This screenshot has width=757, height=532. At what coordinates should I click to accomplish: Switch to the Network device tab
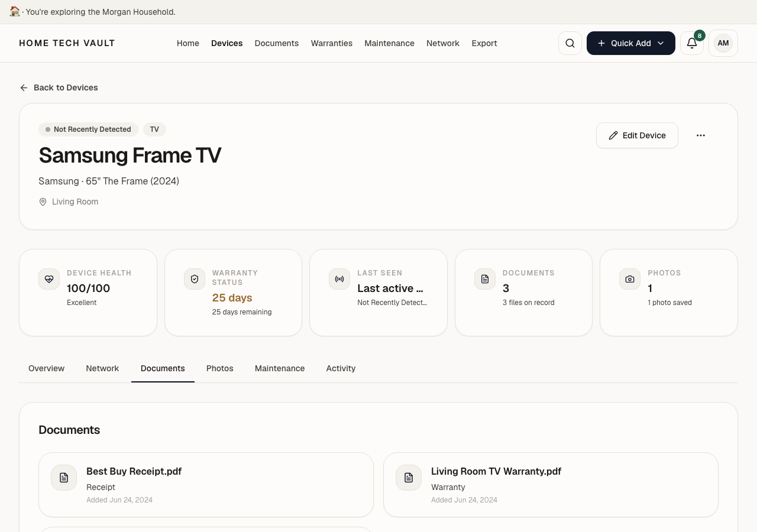click(102, 368)
